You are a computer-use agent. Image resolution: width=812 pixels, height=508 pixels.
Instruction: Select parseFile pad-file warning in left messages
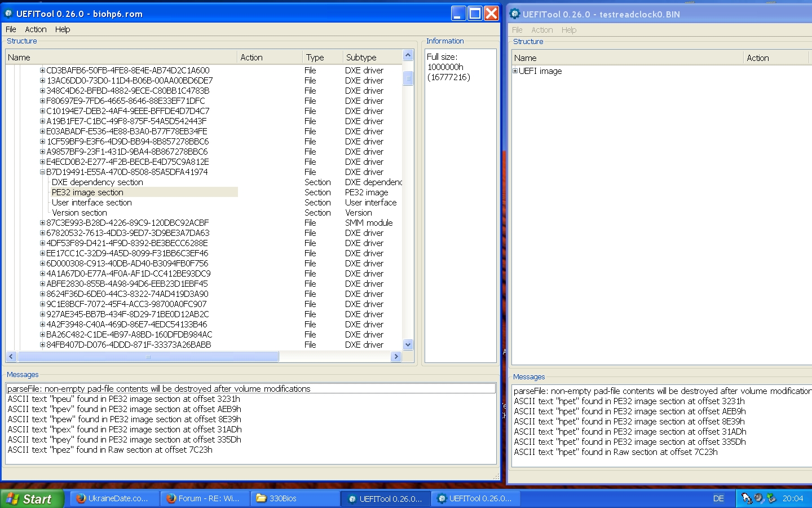click(x=251, y=389)
